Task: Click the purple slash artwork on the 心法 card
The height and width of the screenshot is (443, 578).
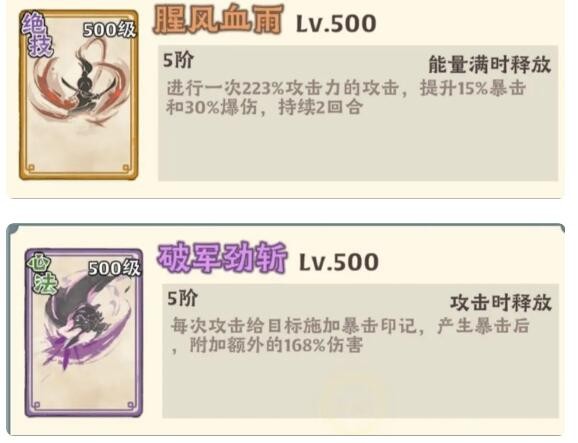Action: pos(86,321)
